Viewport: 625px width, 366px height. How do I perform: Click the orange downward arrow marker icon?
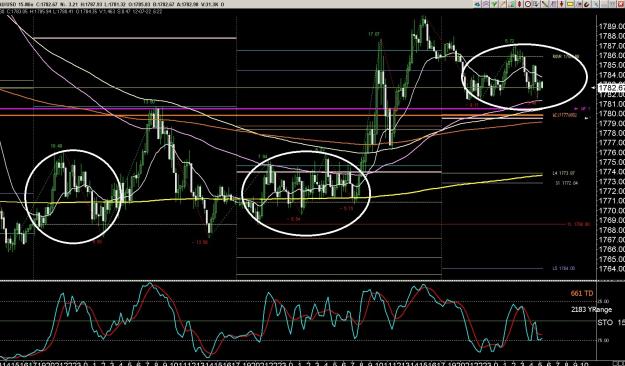click(561, 4)
